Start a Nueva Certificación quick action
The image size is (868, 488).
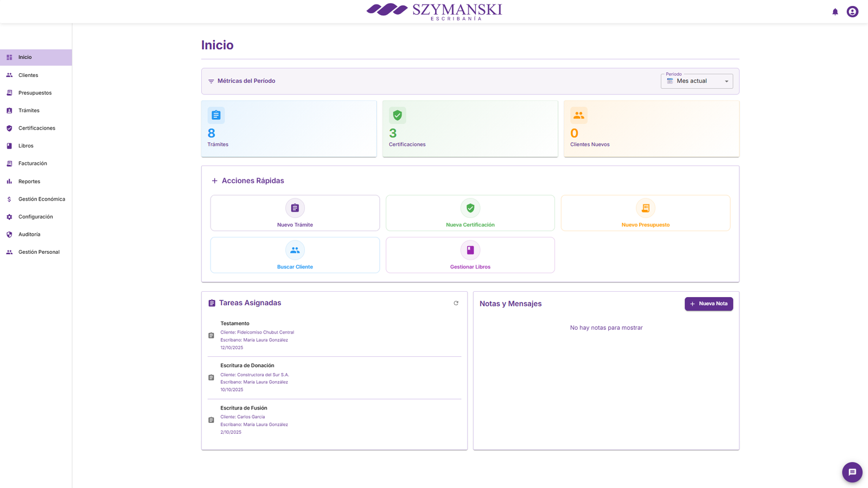(x=470, y=213)
